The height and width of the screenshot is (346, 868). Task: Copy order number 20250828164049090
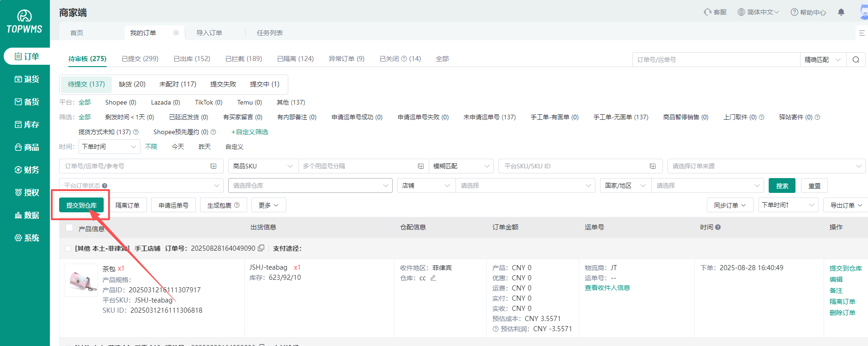[x=261, y=248]
